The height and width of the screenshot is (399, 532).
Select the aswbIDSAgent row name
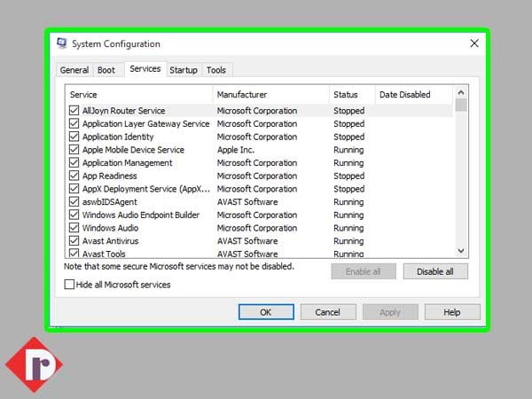(x=110, y=202)
